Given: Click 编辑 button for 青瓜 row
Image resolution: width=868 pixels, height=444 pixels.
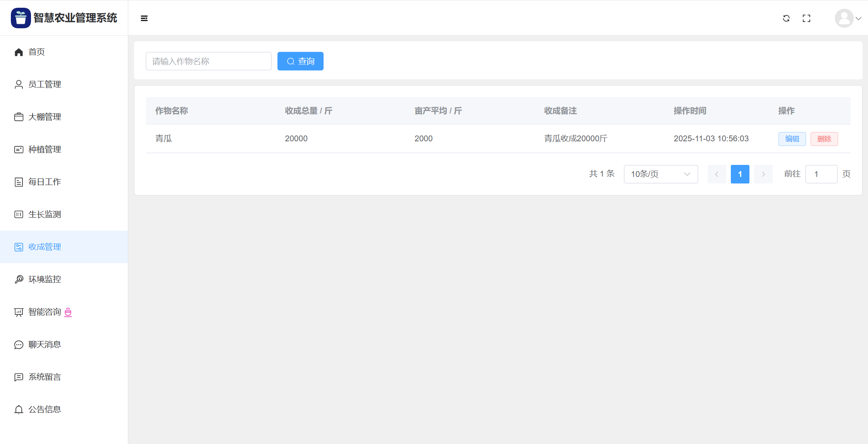Looking at the screenshot, I should click(792, 139).
